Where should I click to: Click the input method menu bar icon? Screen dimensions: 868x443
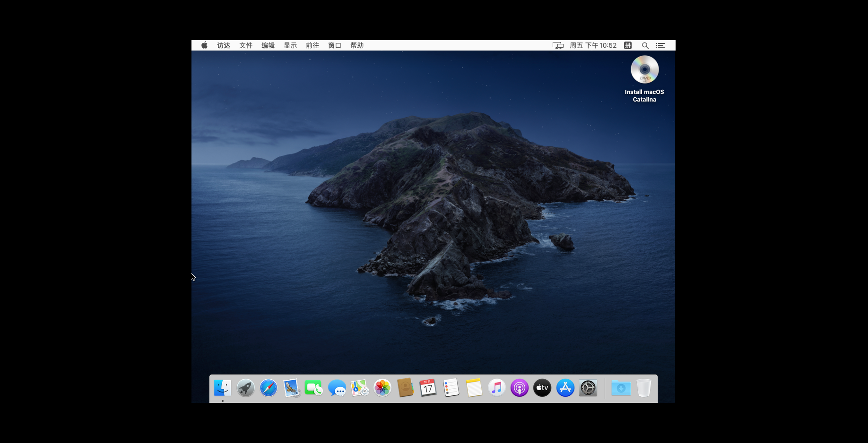click(x=628, y=45)
